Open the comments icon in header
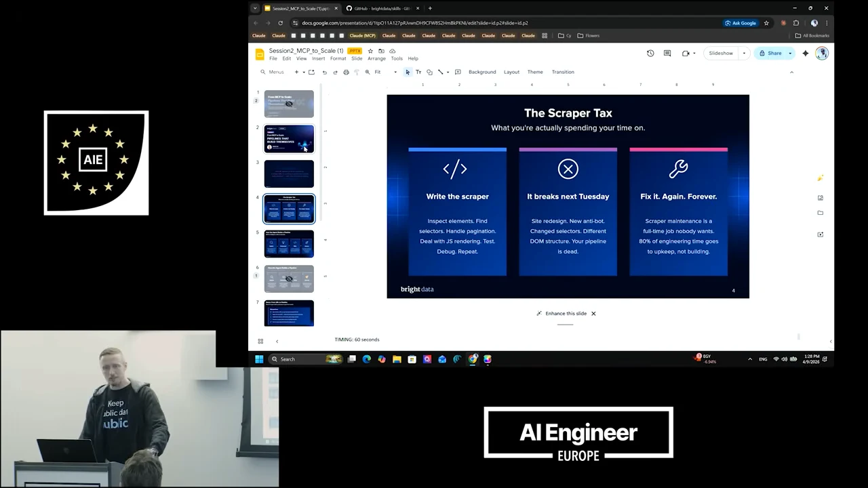This screenshot has width=868, height=488. click(667, 53)
